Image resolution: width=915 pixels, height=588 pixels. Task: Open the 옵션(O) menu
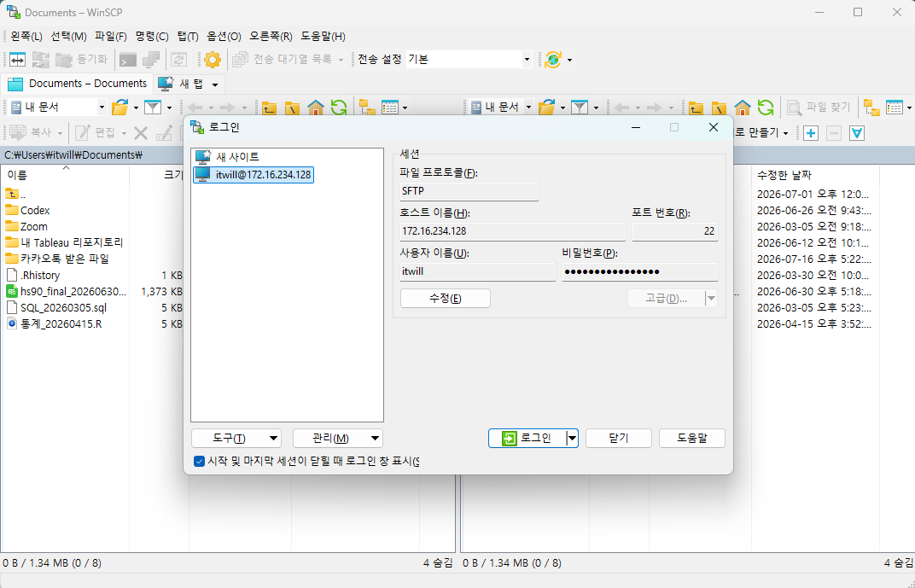click(x=224, y=36)
